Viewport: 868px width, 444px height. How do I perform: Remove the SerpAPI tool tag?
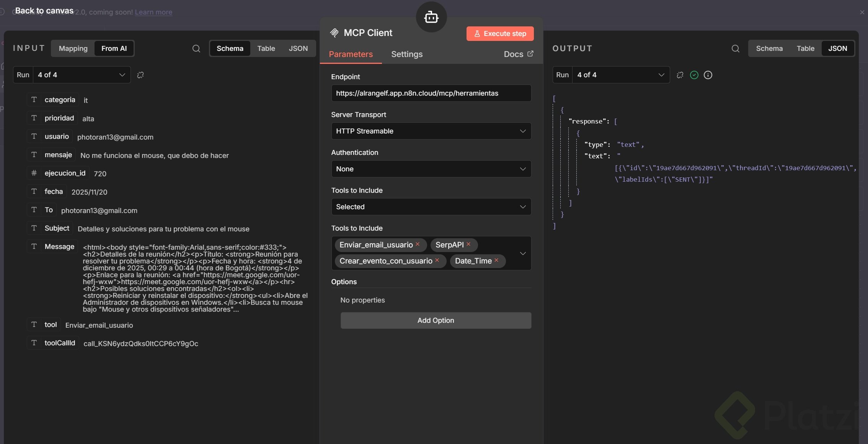click(x=468, y=244)
